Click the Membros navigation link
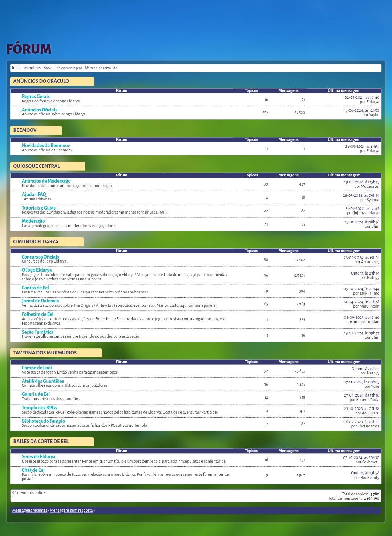The height and width of the screenshot is (536, 392). [32, 68]
